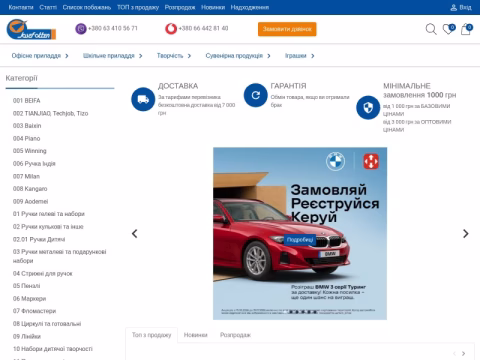Open category 10 Набори дитячої творчості
Screen dimensions: 480x360
pos(53,349)
